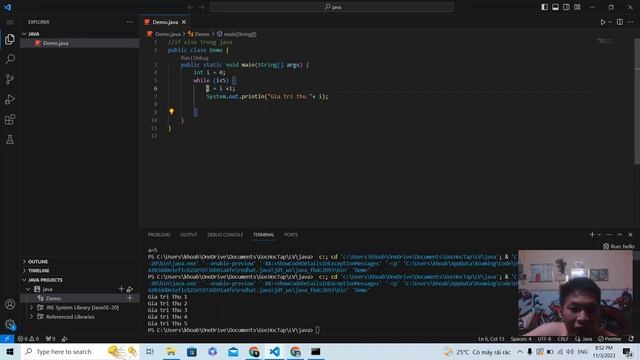
Task: Switch to the TERMINAL tab
Action: [264, 235]
